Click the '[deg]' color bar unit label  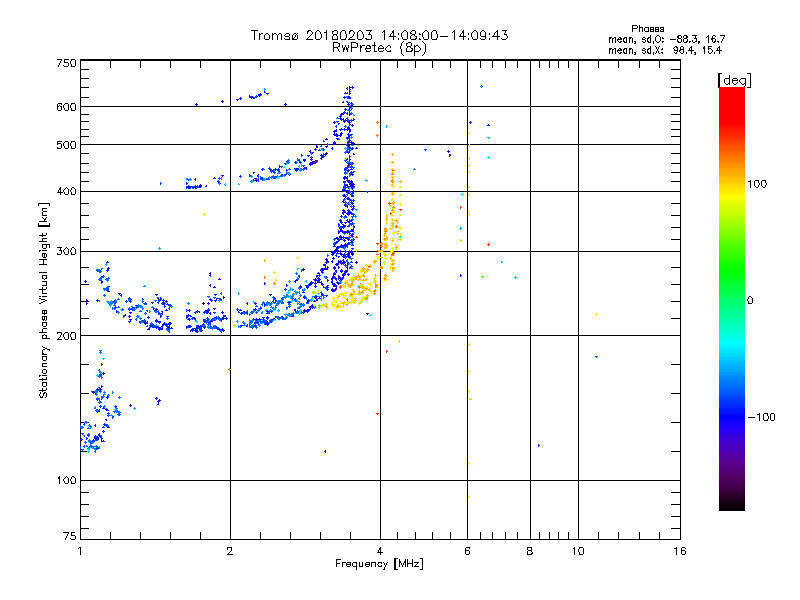(734, 80)
